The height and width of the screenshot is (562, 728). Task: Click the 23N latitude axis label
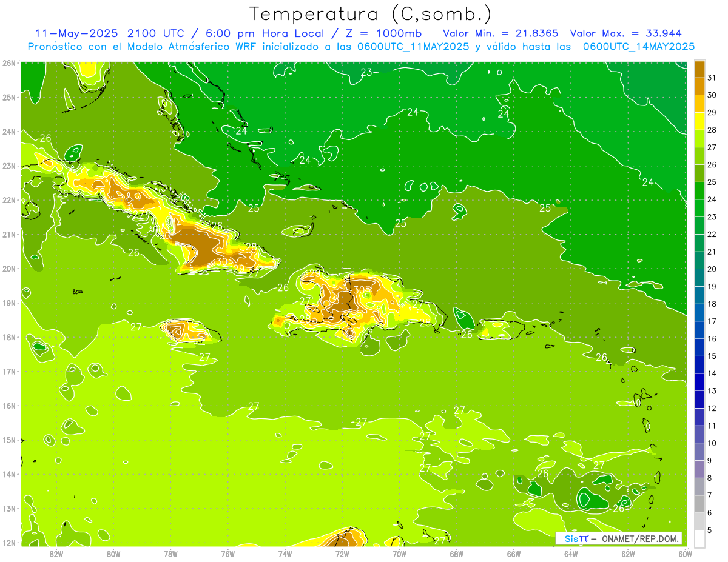click(9, 166)
